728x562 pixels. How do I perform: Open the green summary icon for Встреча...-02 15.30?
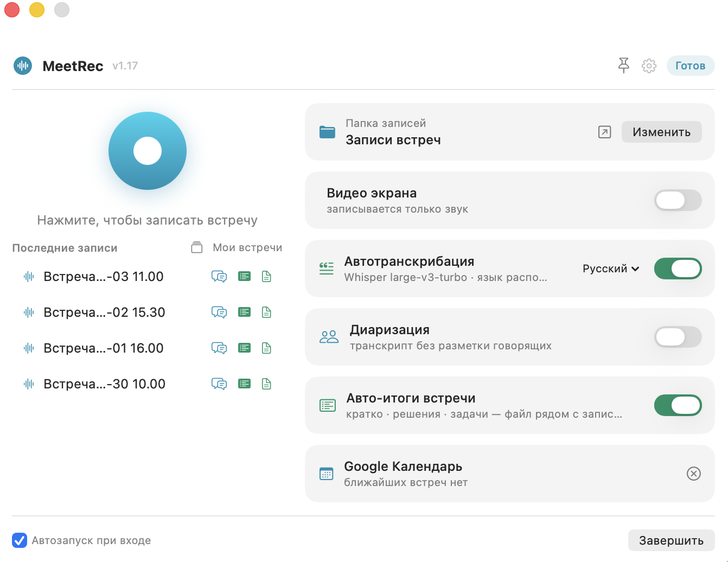pos(245,312)
